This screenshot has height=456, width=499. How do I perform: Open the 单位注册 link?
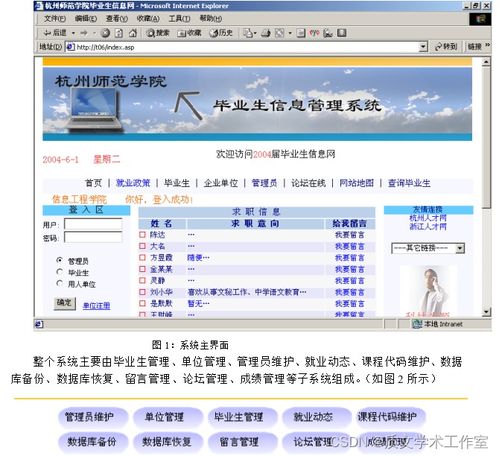click(96, 305)
